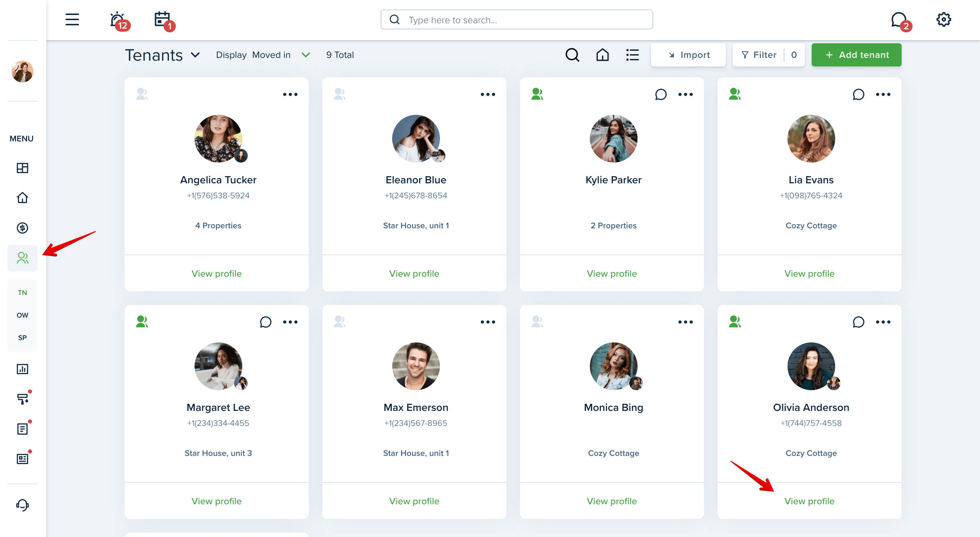The width and height of the screenshot is (980, 537).
Task: Open the Contacts people icon in sidebar
Action: point(22,258)
